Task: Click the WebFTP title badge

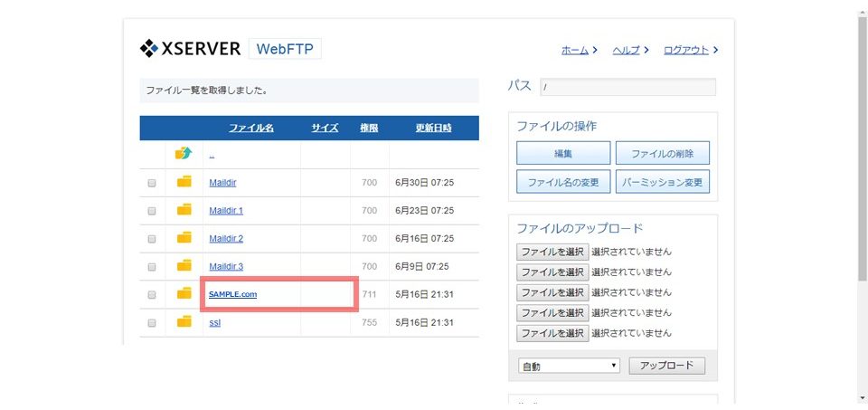Action: [x=285, y=49]
